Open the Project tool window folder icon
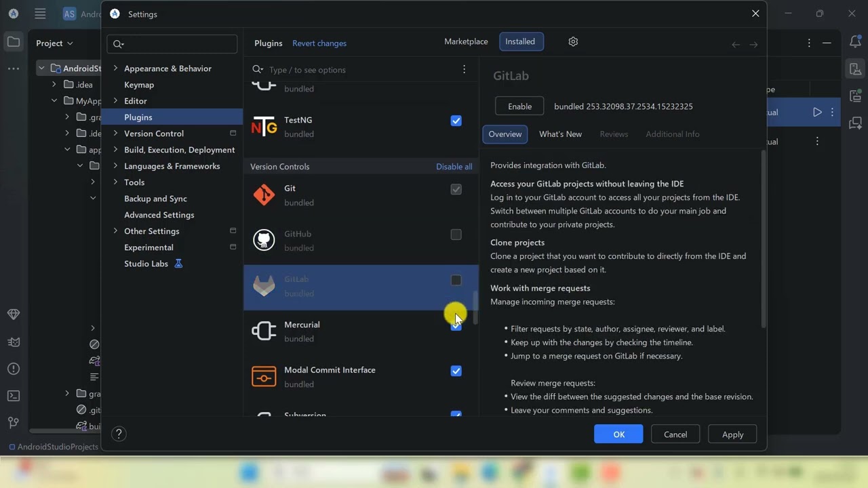 (x=14, y=42)
